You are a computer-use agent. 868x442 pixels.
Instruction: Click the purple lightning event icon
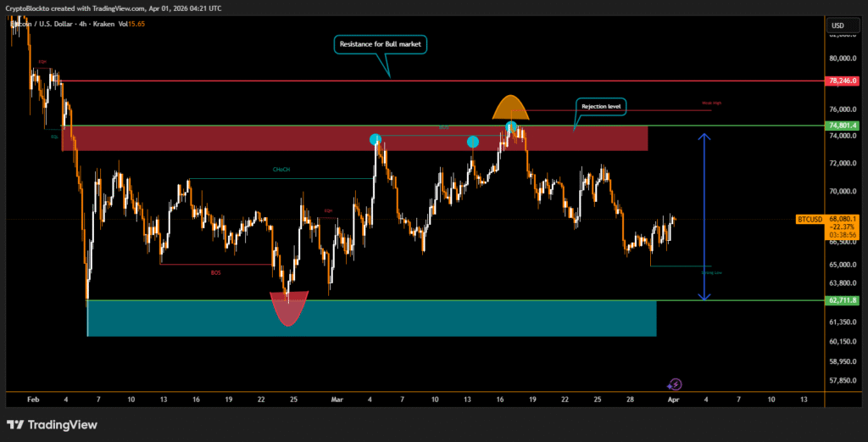(x=675, y=383)
